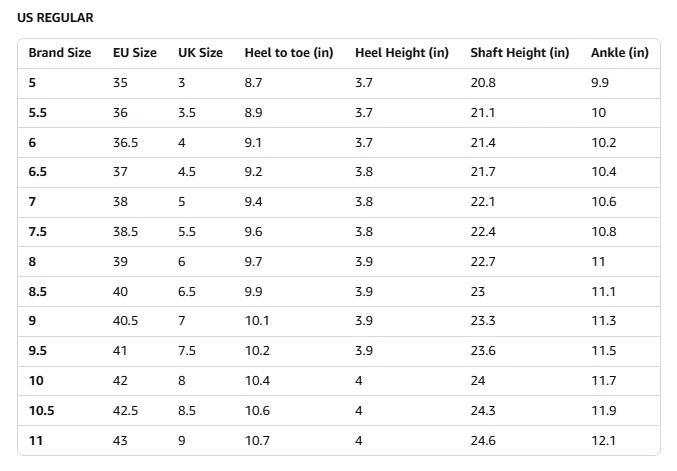The image size is (677, 471).
Task: Click the US REGULAR heading
Action: click(55, 18)
